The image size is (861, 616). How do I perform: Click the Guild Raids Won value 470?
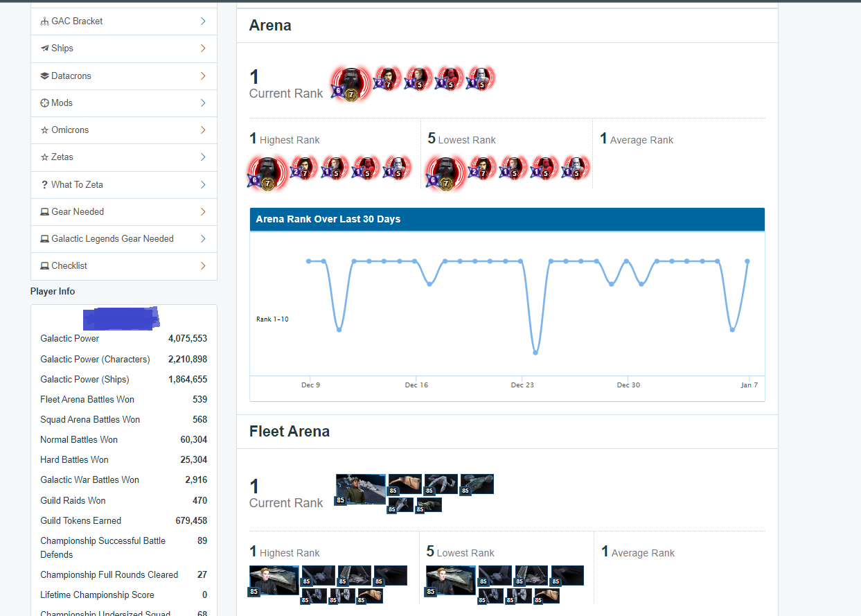point(200,501)
